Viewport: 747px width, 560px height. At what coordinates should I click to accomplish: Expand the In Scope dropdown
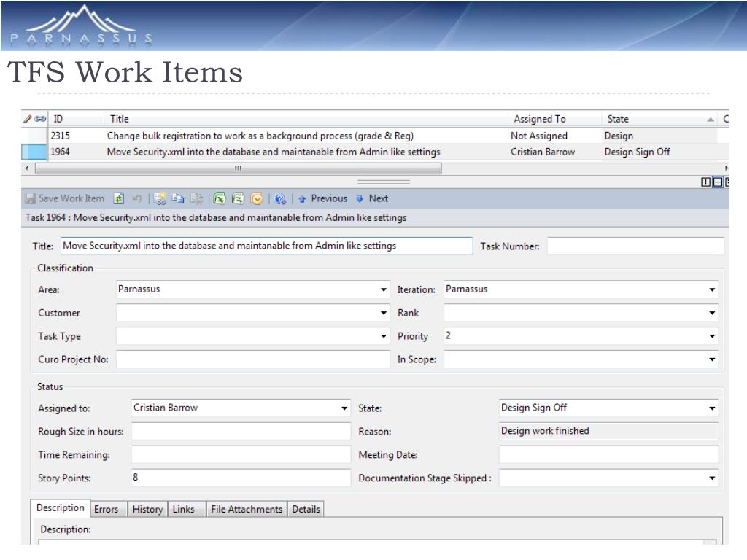point(712,359)
